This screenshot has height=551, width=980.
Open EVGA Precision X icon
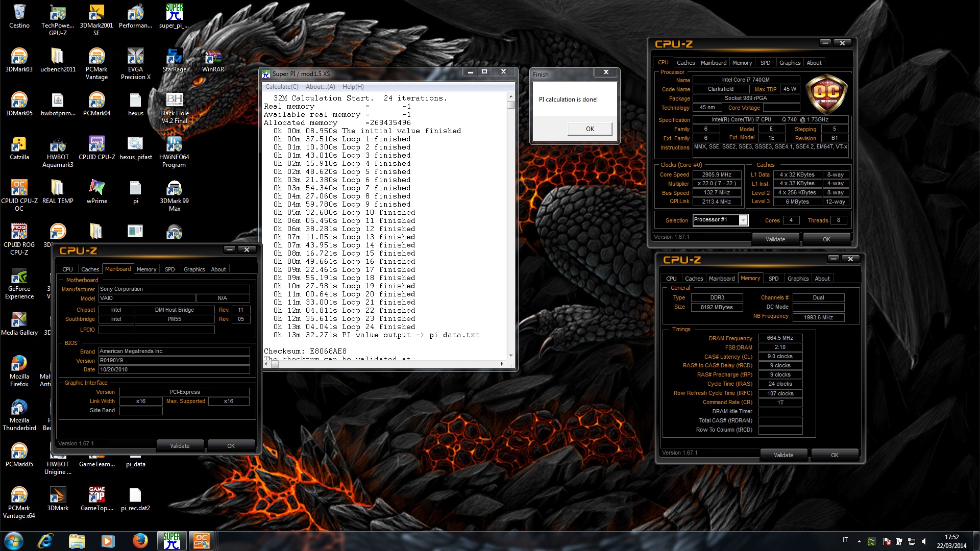tap(135, 64)
